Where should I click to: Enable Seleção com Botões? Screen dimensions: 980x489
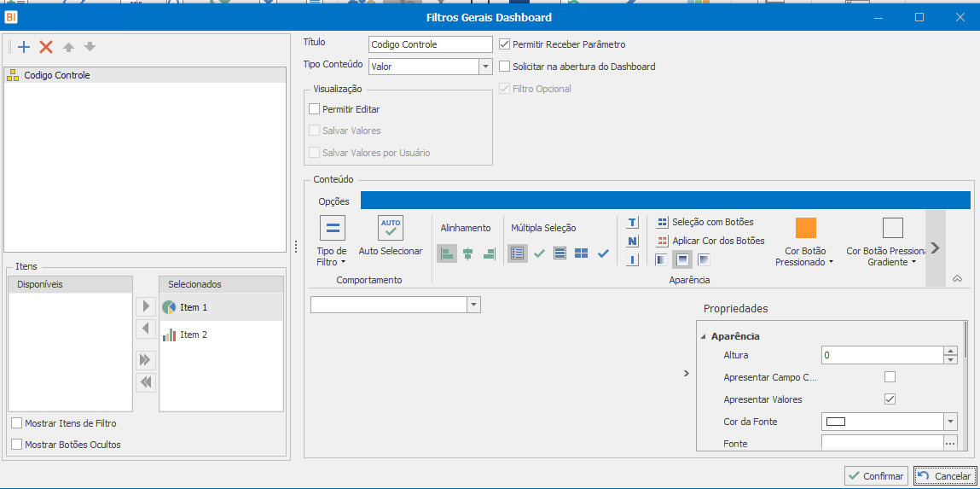point(705,222)
